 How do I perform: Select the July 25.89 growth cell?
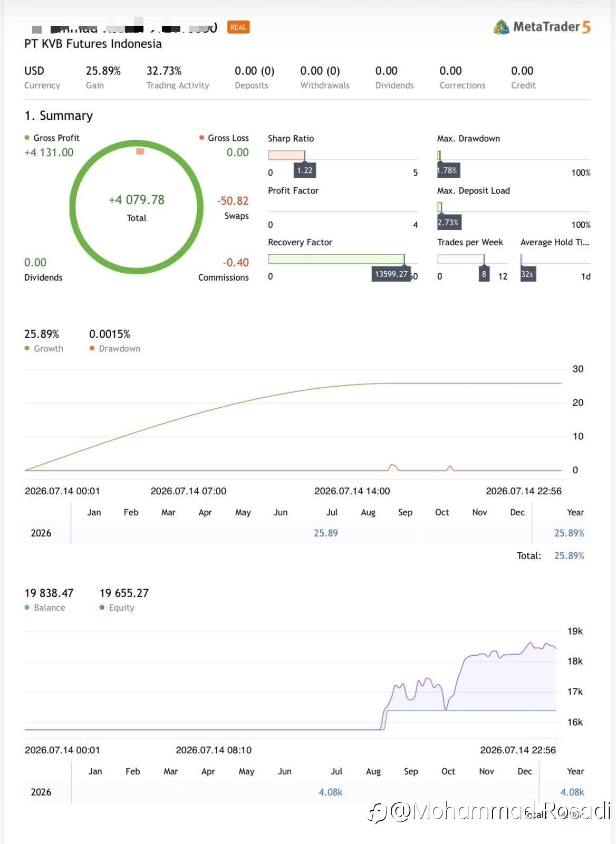pyautogui.click(x=325, y=533)
